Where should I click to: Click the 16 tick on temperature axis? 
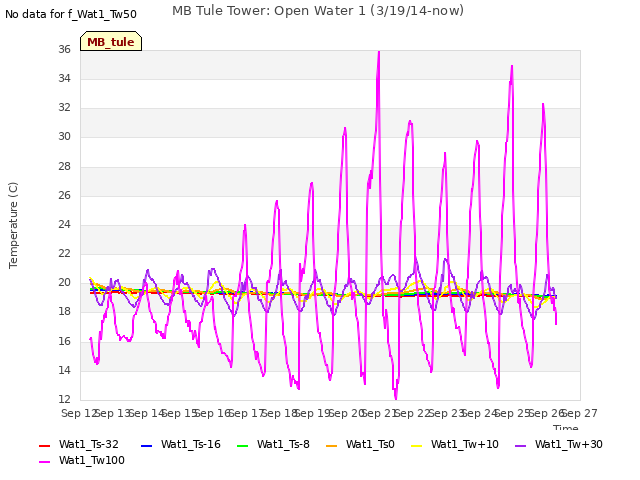pyautogui.click(x=64, y=341)
